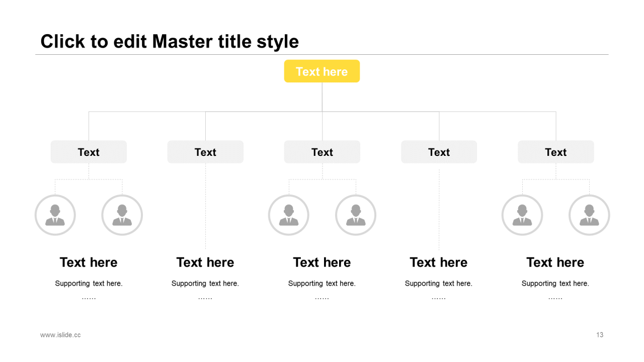Click "Supporting text here." in the second column
This screenshot has width=644, height=362.
tap(205, 284)
